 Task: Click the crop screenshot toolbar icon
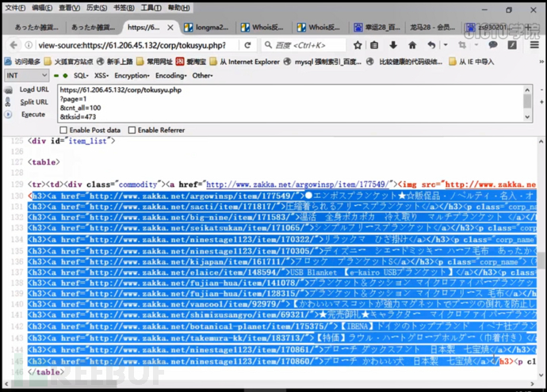[x=462, y=45]
